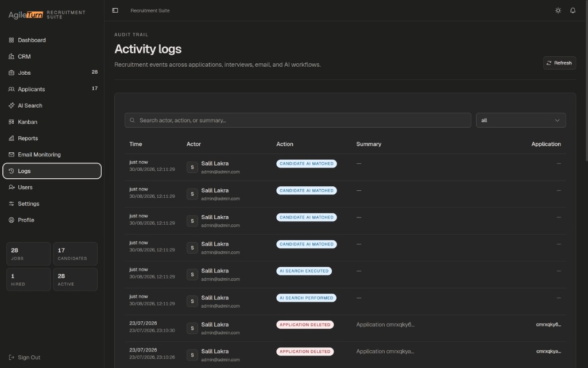The image size is (588, 368).
Task: Open the 28 Jobs stat card
Action: pyautogui.click(x=29, y=254)
